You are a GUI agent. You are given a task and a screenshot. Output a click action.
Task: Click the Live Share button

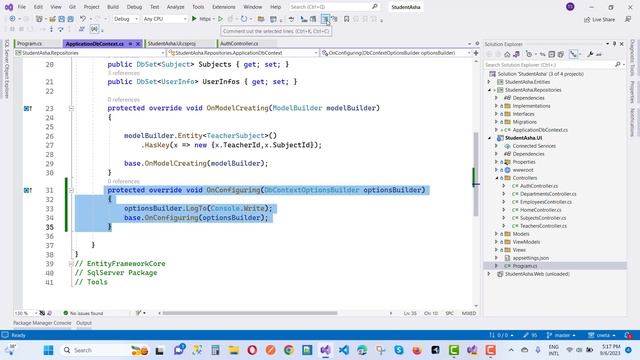(599, 20)
